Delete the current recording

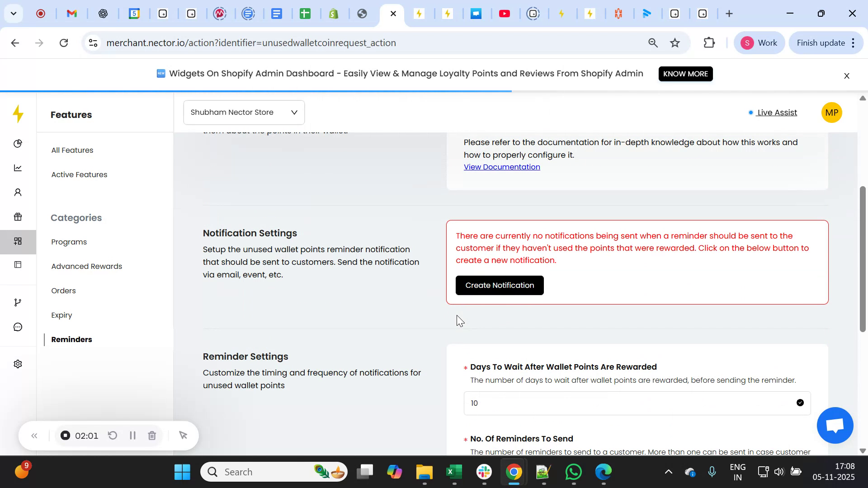(x=152, y=435)
